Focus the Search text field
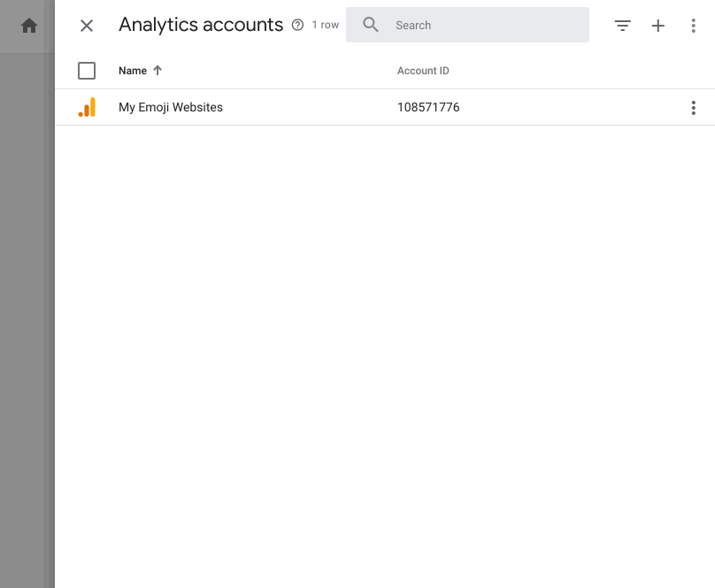The width and height of the screenshot is (715, 588). (487, 26)
